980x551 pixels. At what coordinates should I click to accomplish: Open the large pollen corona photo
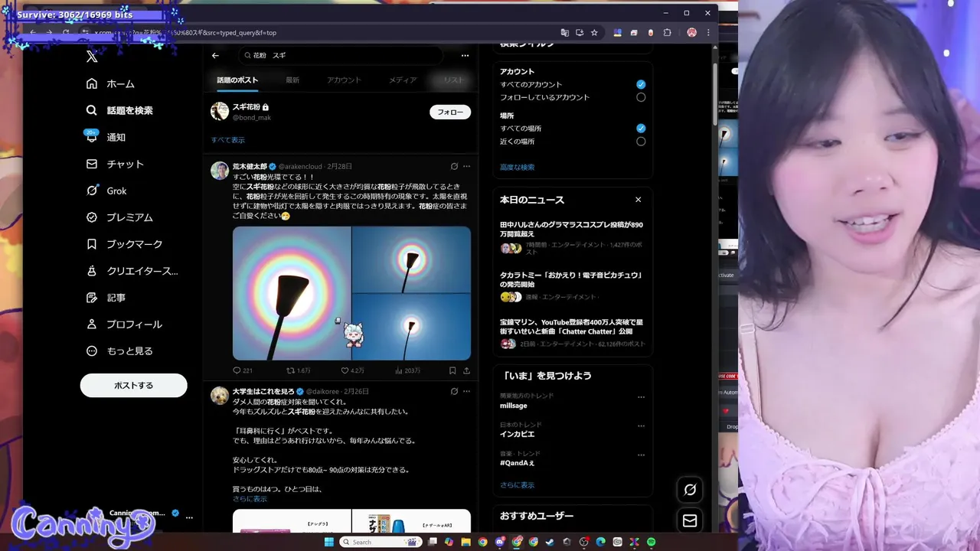tap(292, 293)
